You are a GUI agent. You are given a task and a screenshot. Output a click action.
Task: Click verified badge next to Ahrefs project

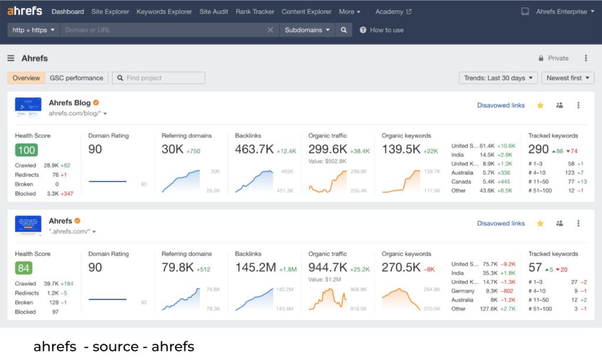78,221
